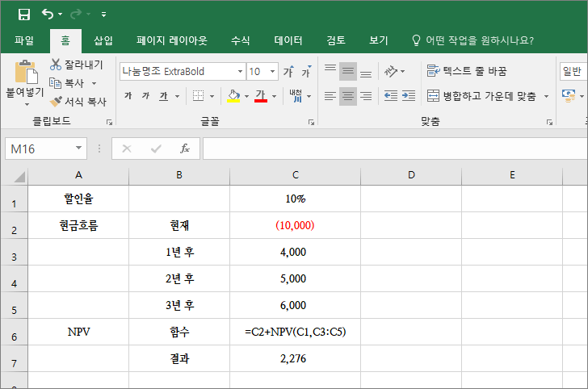The height and width of the screenshot is (389, 588).
Task: Click the 붙여넣기 paste clipboard icon
Action: coord(26,72)
